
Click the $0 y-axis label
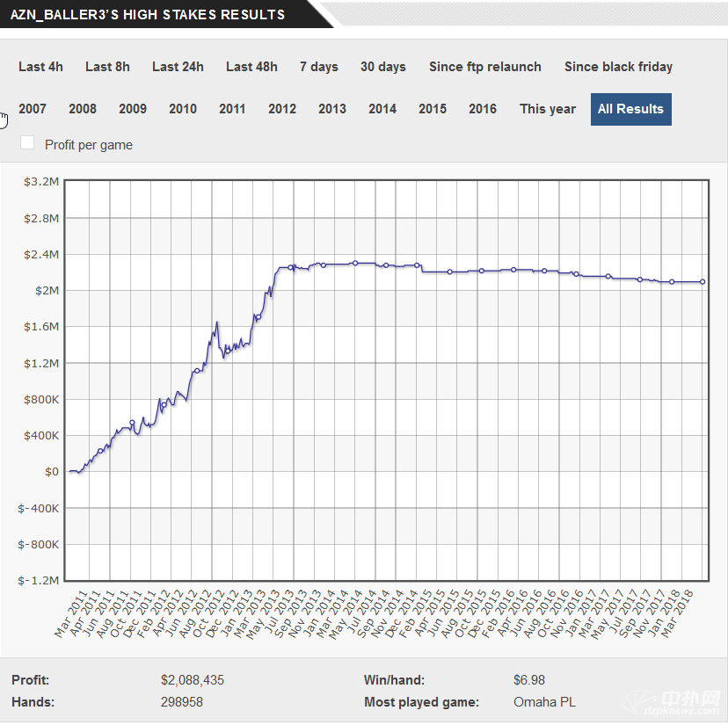tap(52, 472)
